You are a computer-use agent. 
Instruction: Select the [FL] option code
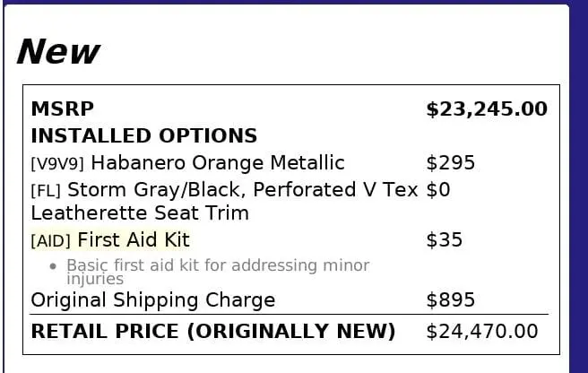(x=47, y=191)
